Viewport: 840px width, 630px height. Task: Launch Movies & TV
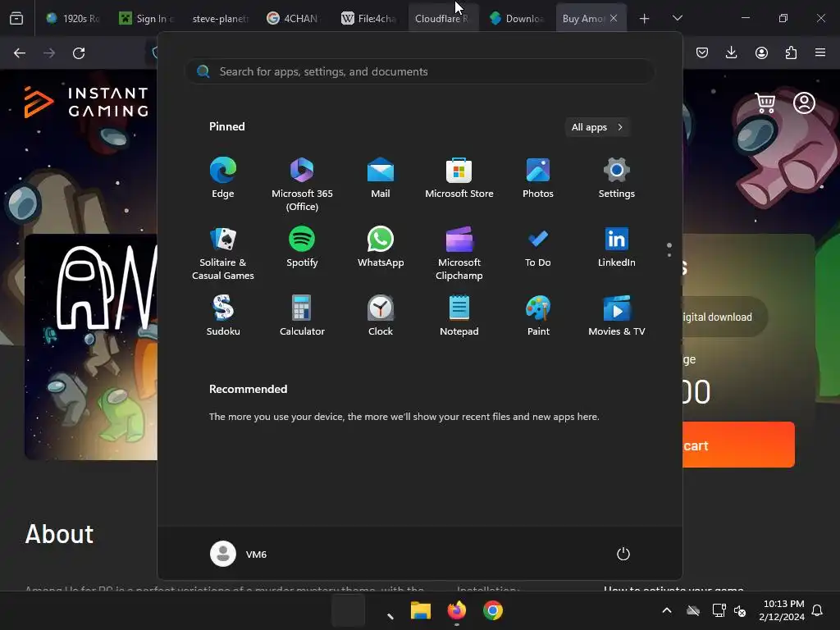point(617,316)
